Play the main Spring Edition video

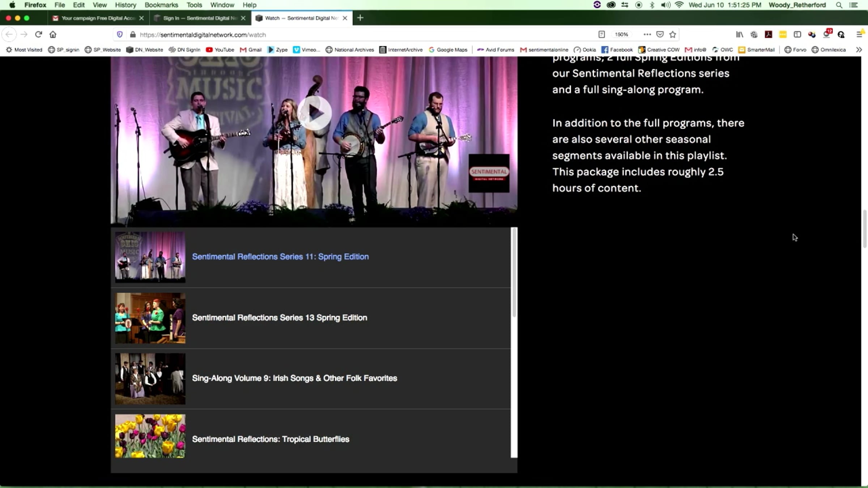[x=314, y=113]
